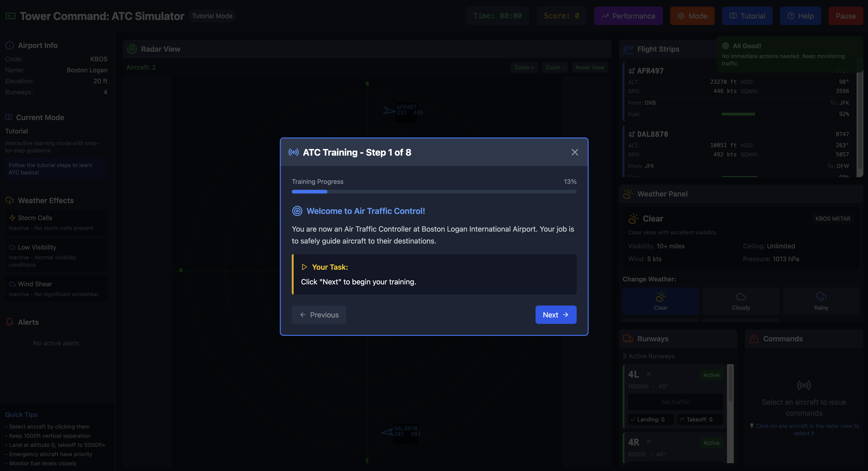Screen dimensions: 868x471
Task: Select the DAL8870 flight strip
Action: coord(738,150)
